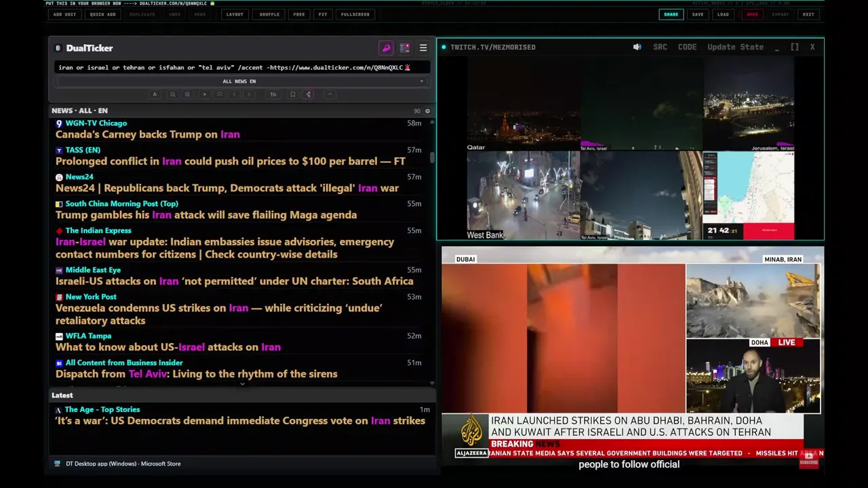Click CODE in Twitch unit header
The image size is (868, 488).
click(x=687, y=47)
